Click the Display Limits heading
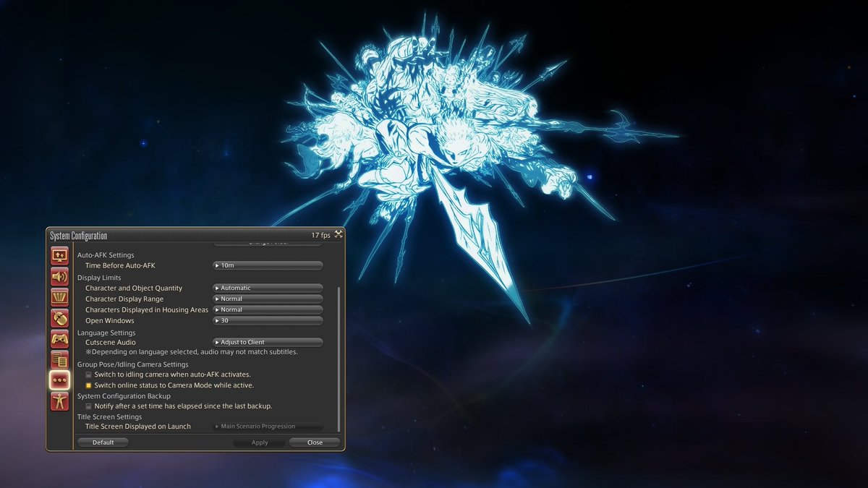 pyautogui.click(x=99, y=278)
